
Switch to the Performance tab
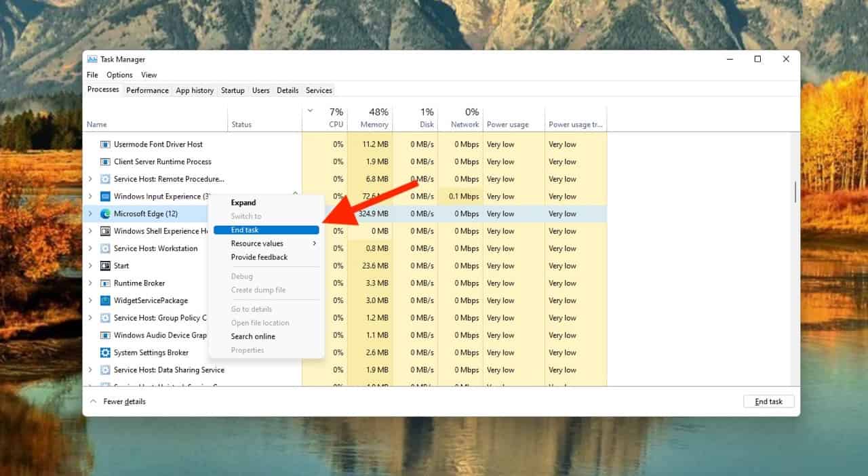(147, 90)
